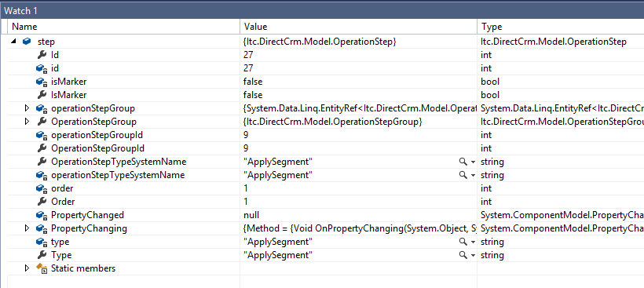Open visualizer dropdown arrow for OperationStepTypeSystemName property
The width and height of the screenshot is (644, 288).
click(473, 162)
